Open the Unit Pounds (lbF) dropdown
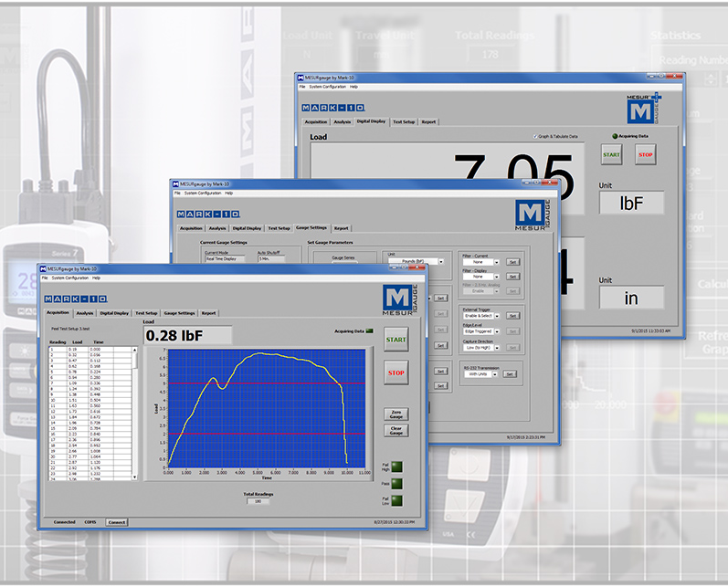728x587 pixels. coord(441,262)
